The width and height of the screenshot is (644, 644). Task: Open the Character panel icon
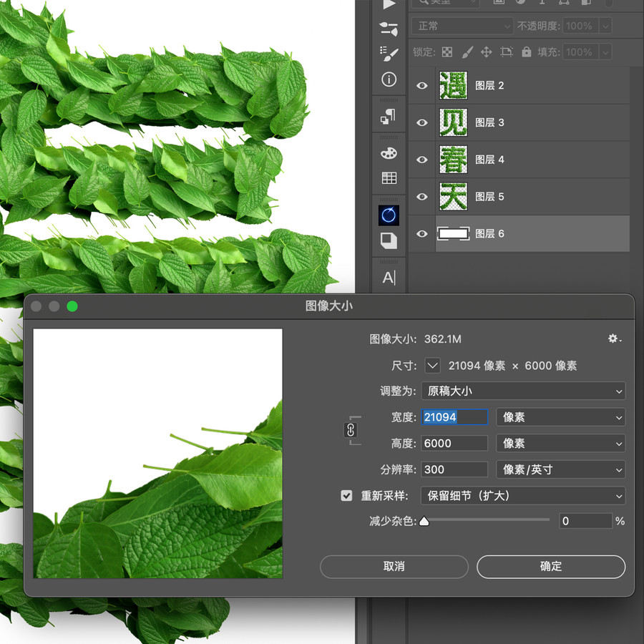(389, 278)
